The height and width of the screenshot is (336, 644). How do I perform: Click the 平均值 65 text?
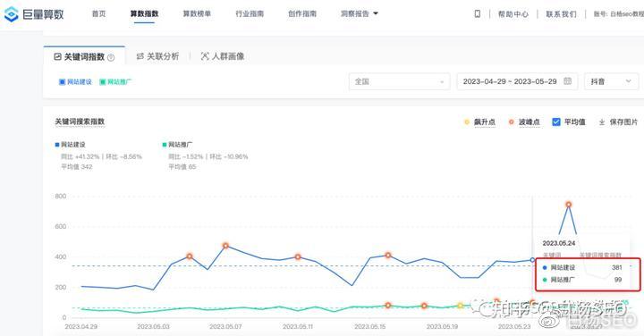point(182,167)
